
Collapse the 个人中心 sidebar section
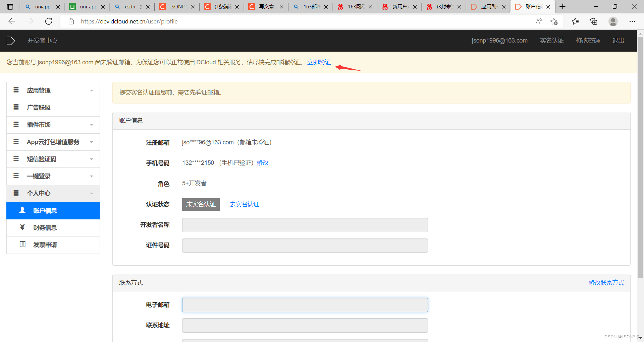tap(91, 193)
